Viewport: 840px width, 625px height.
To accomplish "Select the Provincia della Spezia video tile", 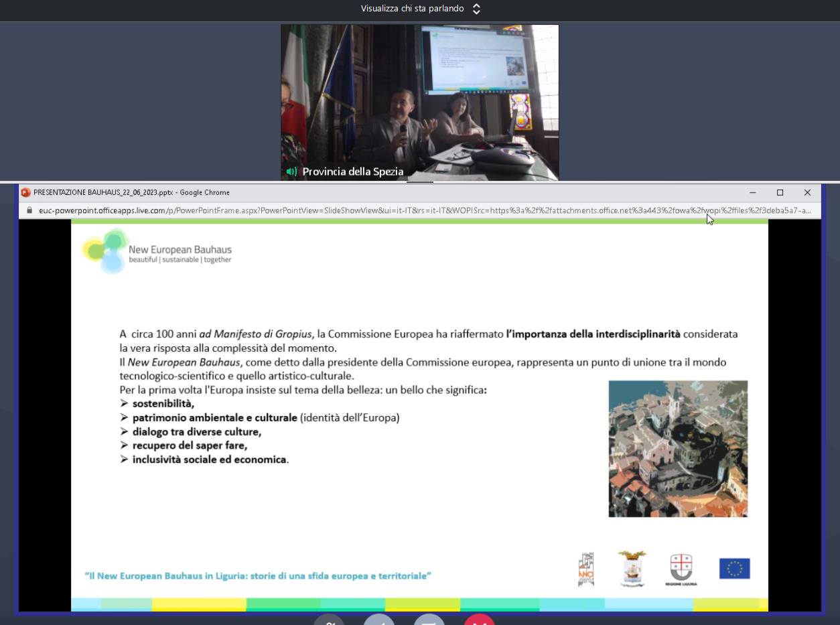I will click(x=419, y=102).
